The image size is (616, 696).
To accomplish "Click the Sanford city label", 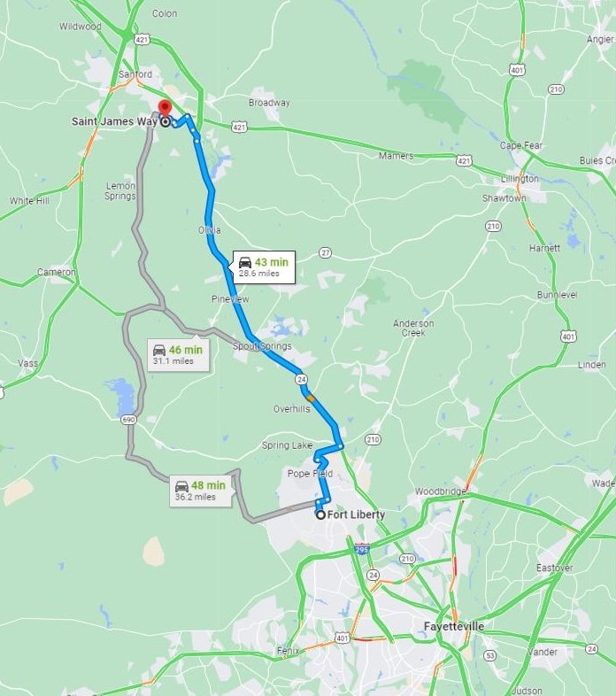I will (135, 74).
